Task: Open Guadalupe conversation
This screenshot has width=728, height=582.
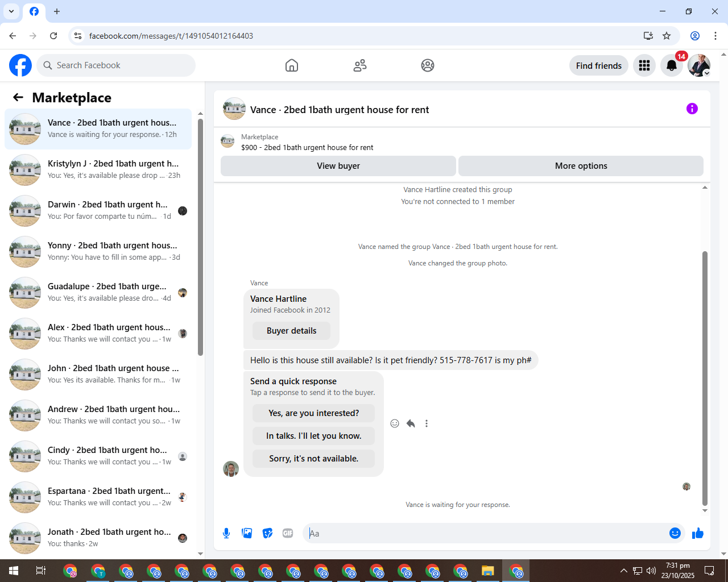Action: [98, 293]
